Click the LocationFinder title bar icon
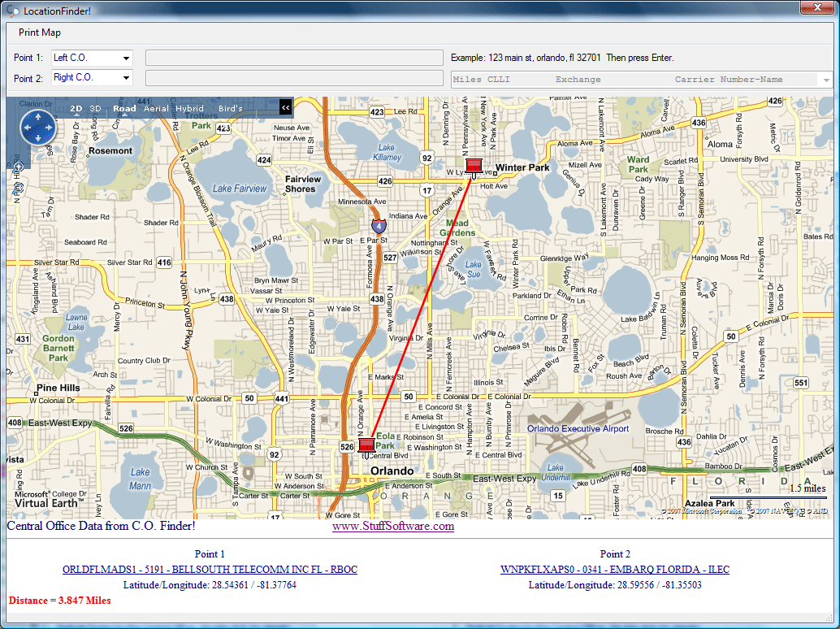The width and height of the screenshot is (840, 629). click(x=12, y=11)
